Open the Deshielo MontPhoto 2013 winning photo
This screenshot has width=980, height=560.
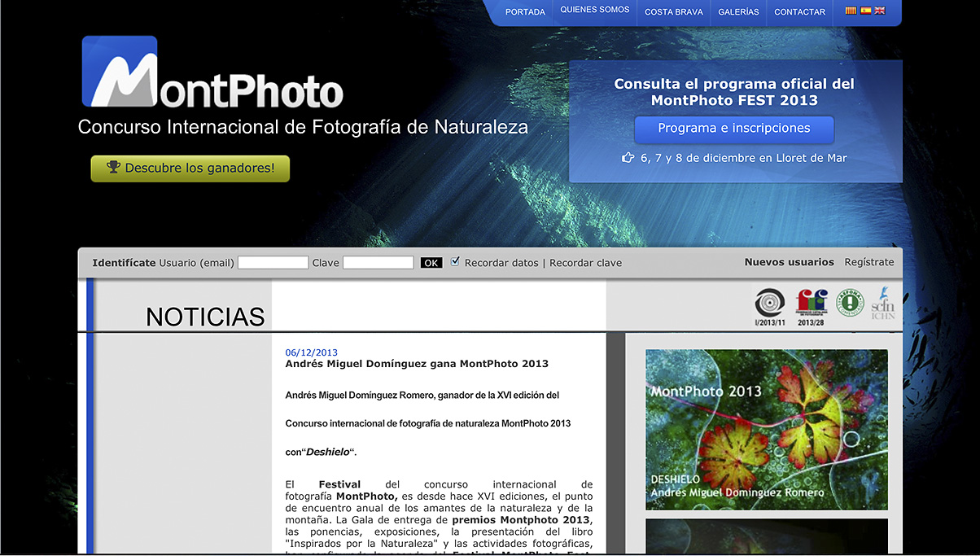(x=767, y=430)
